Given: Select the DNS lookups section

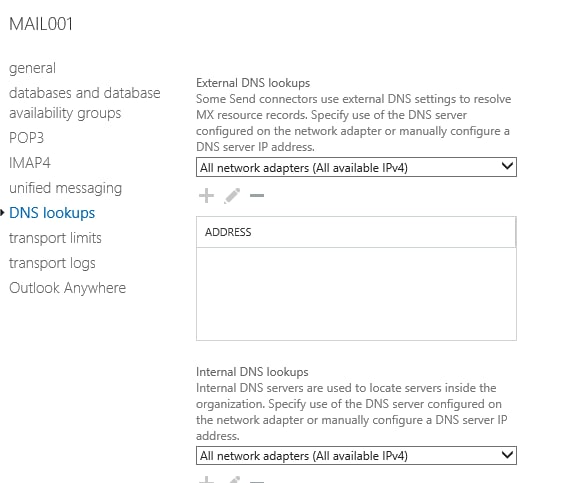Looking at the screenshot, I should (x=52, y=213).
